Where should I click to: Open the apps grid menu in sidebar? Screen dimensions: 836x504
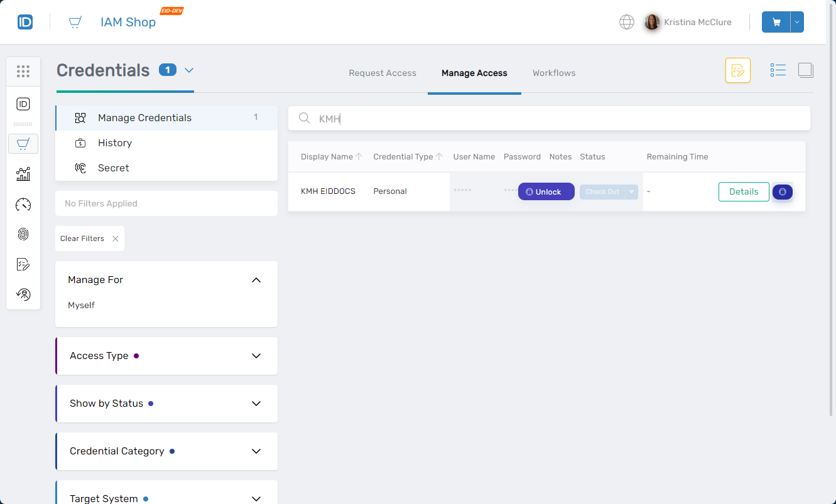(23, 71)
